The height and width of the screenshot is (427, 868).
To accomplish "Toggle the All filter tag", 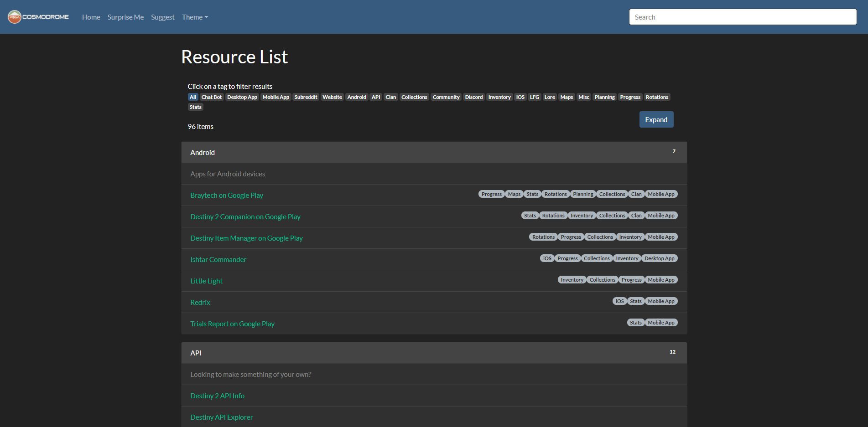I will [x=193, y=97].
